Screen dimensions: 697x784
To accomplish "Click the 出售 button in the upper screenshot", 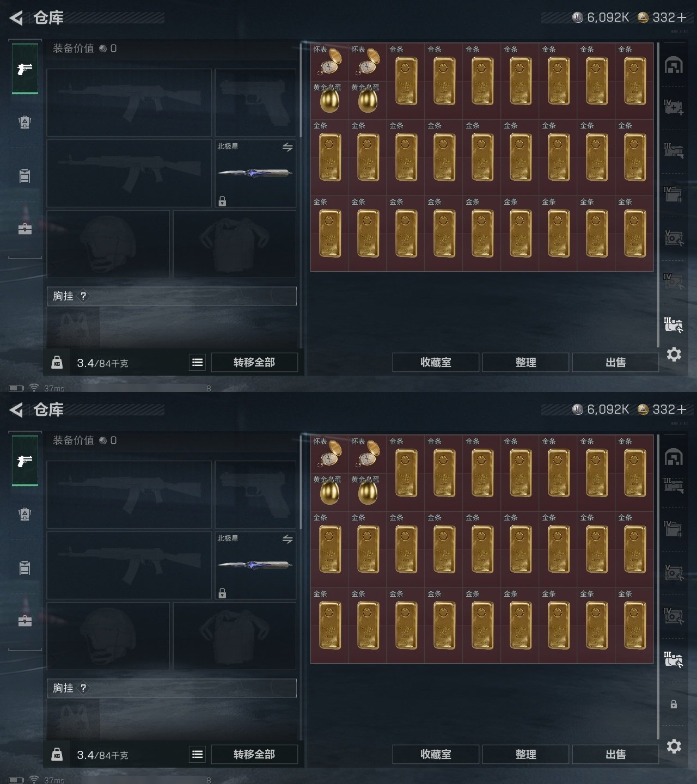I will [x=615, y=363].
